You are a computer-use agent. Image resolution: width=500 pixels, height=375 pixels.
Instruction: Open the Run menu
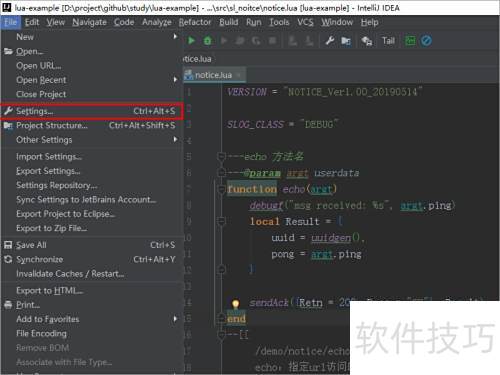click(254, 22)
